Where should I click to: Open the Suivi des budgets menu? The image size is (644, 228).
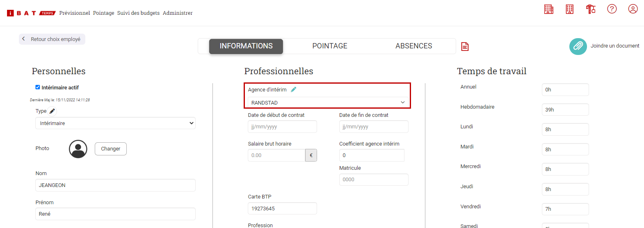pyautogui.click(x=138, y=13)
